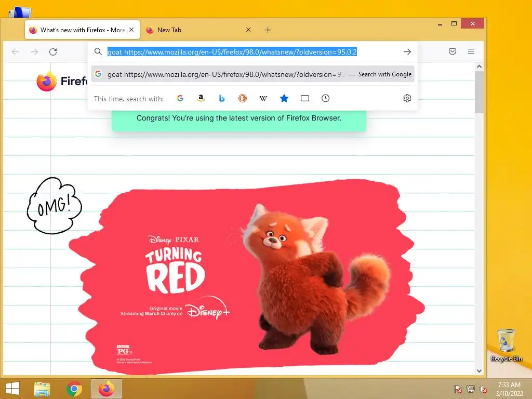Select the Search with Google suggestion row
Screen dimensions: 532x399
pyautogui.click(x=253, y=74)
